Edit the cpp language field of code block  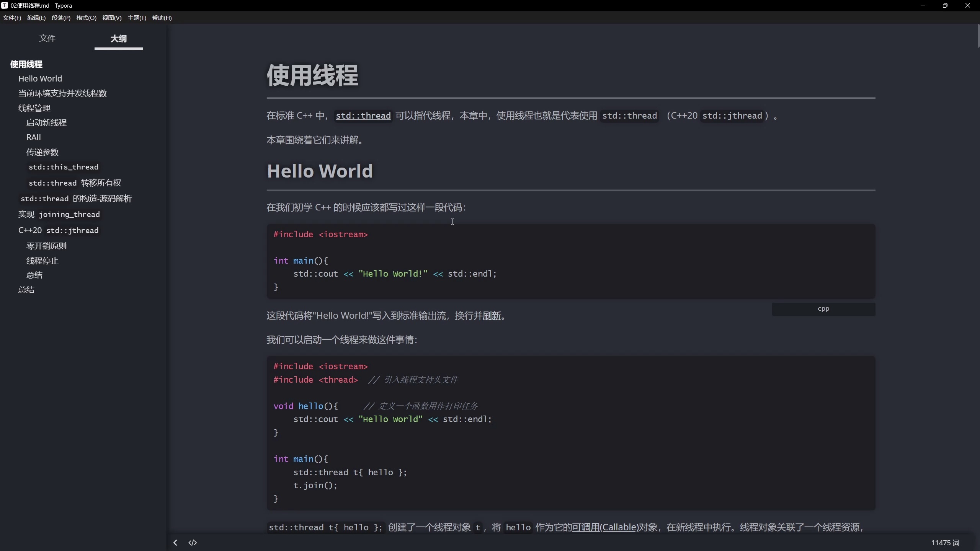pos(823,309)
